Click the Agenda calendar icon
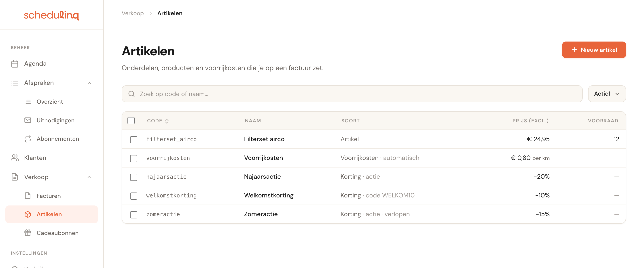 pyautogui.click(x=15, y=64)
